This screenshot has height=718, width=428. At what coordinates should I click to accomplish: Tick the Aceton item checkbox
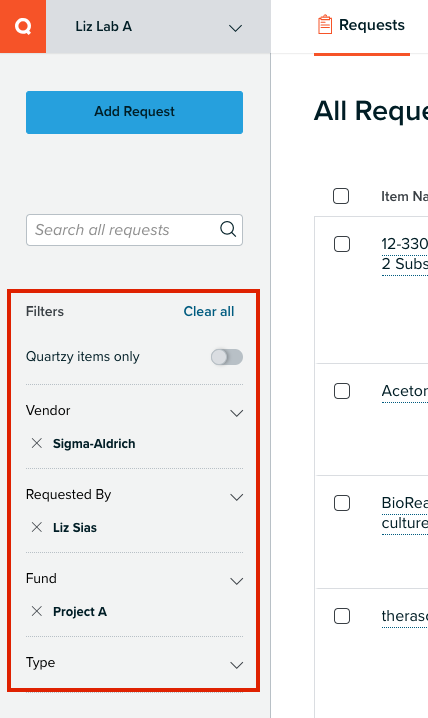(342, 391)
